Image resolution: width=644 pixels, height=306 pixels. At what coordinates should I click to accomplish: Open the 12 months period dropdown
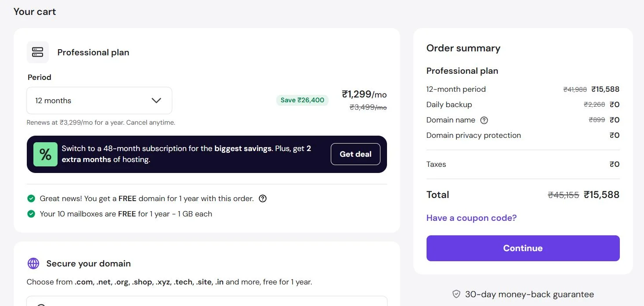99,101
